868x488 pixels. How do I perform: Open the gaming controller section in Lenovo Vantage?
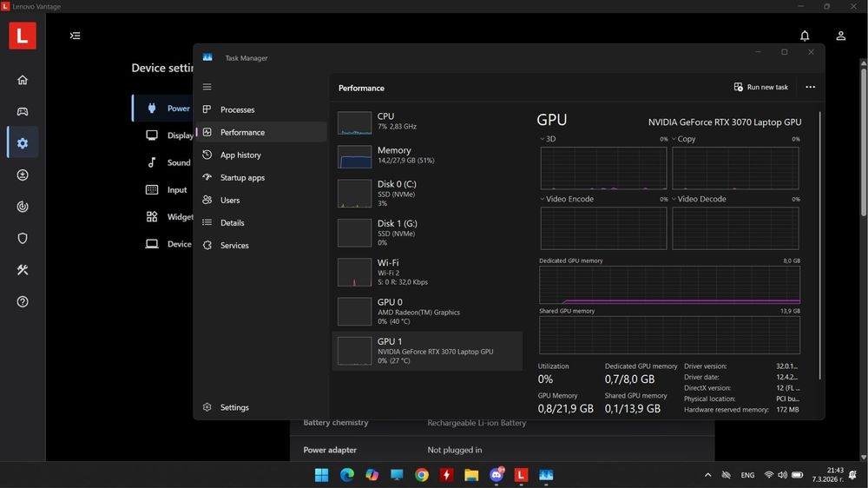point(23,111)
